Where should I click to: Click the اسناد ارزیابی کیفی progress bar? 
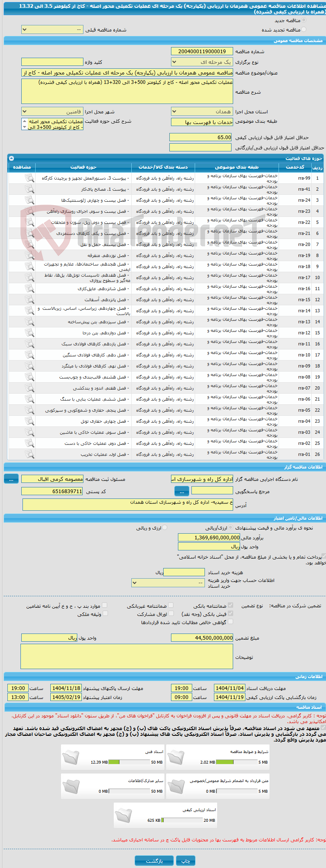pyautogui.click(x=182, y=821)
